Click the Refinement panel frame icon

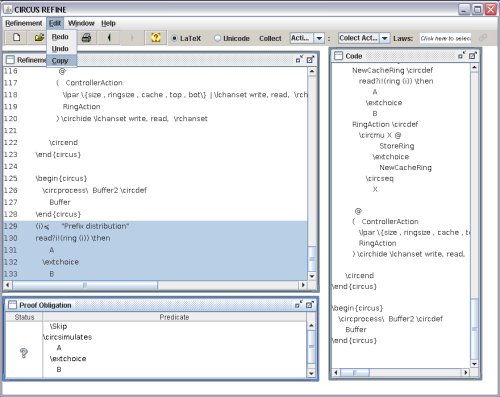coord(10,60)
